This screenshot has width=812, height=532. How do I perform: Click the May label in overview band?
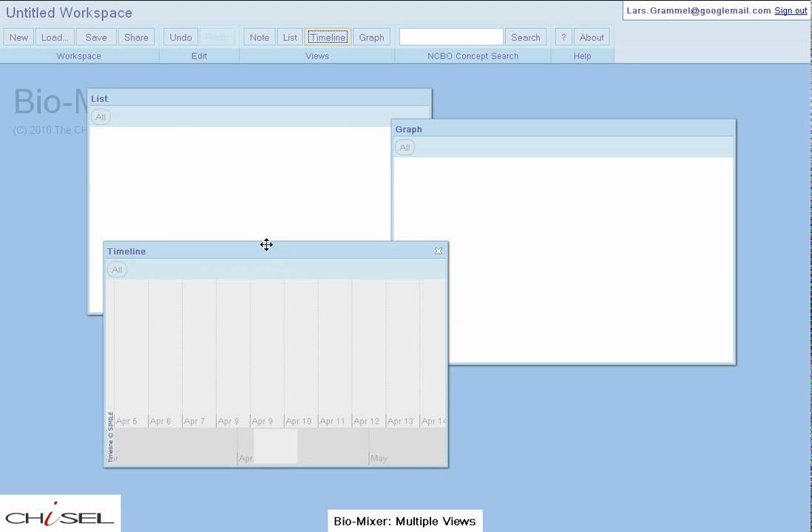[x=379, y=459]
